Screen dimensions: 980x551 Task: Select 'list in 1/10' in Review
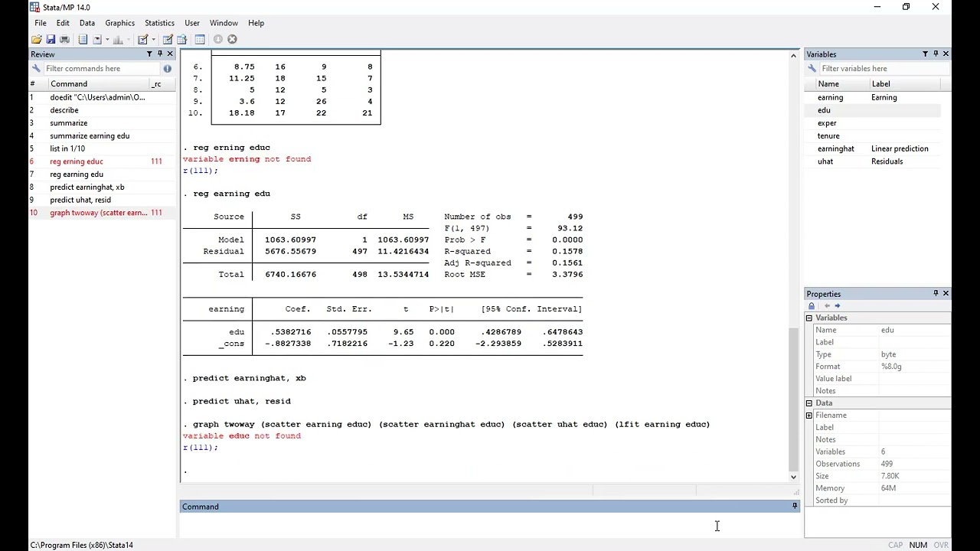pyautogui.click(x=101, y=148)
